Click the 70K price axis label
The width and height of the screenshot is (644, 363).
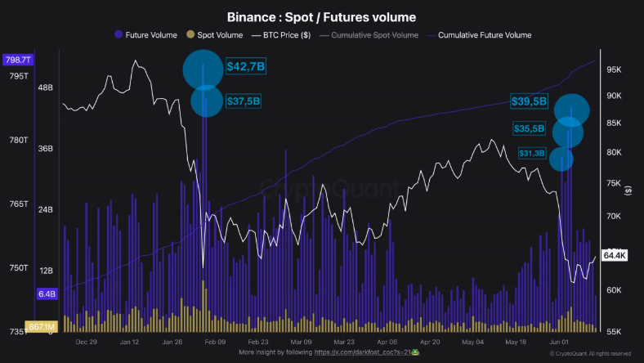(614, 216)
